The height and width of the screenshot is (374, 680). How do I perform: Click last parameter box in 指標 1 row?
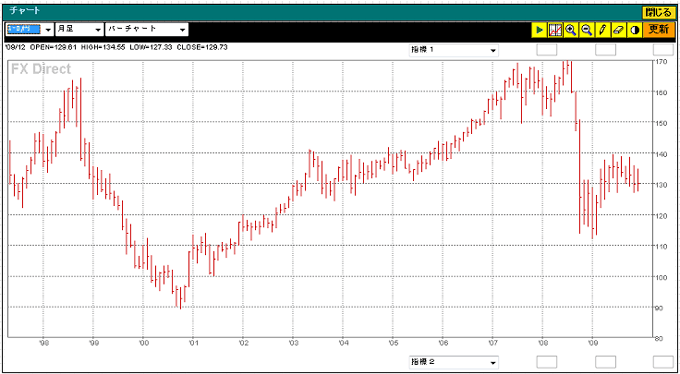(x=664, y=50)
